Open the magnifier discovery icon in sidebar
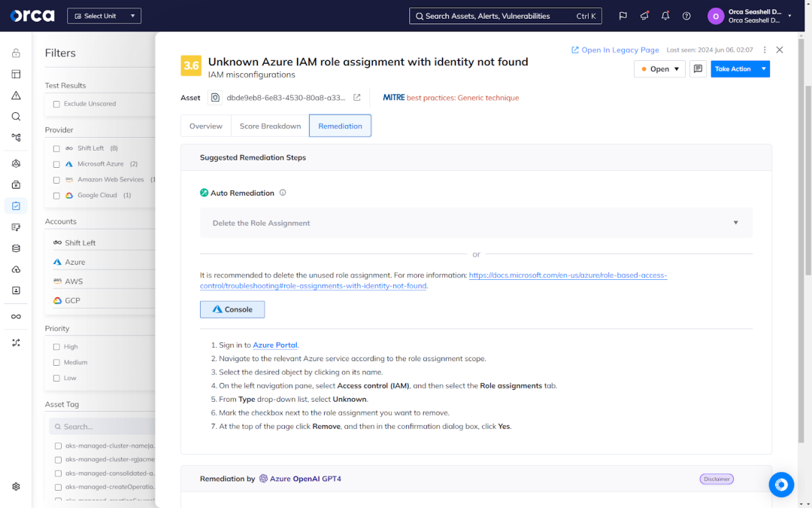812x508 pixels. 16,117
